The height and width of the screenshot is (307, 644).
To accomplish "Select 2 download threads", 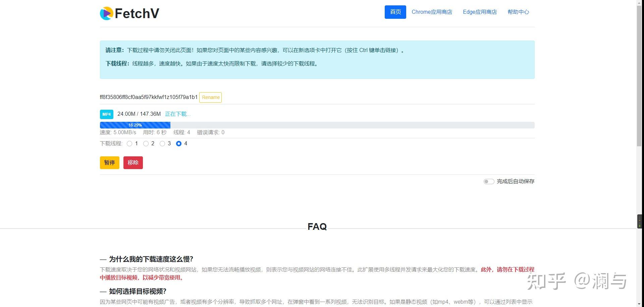I will tap(146, 144).
